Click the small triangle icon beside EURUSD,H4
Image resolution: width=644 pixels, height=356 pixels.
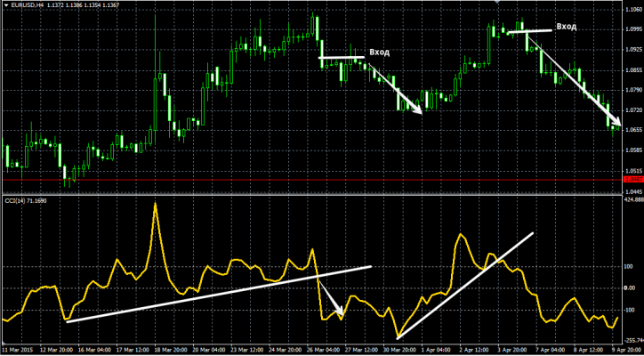tap(5, 5)
